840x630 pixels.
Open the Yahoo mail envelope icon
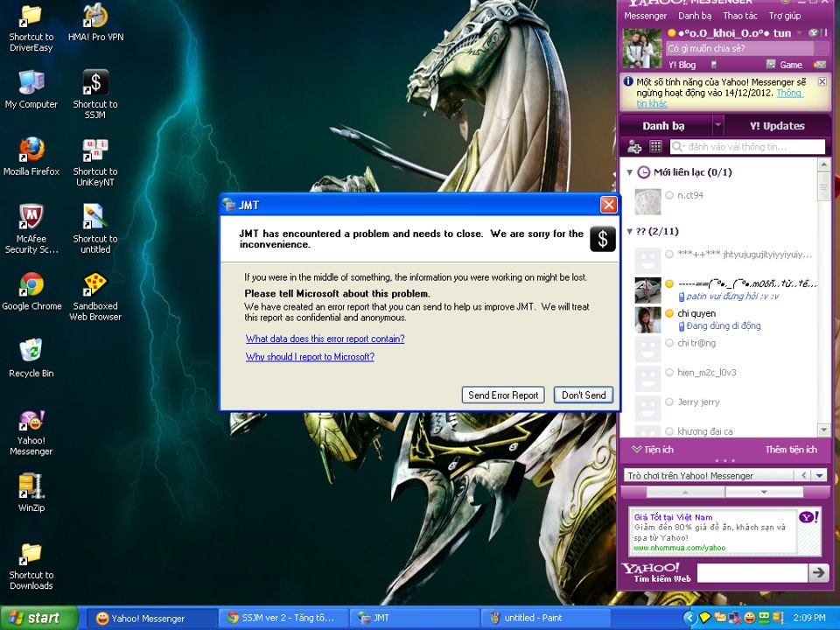tap(819, 65)
